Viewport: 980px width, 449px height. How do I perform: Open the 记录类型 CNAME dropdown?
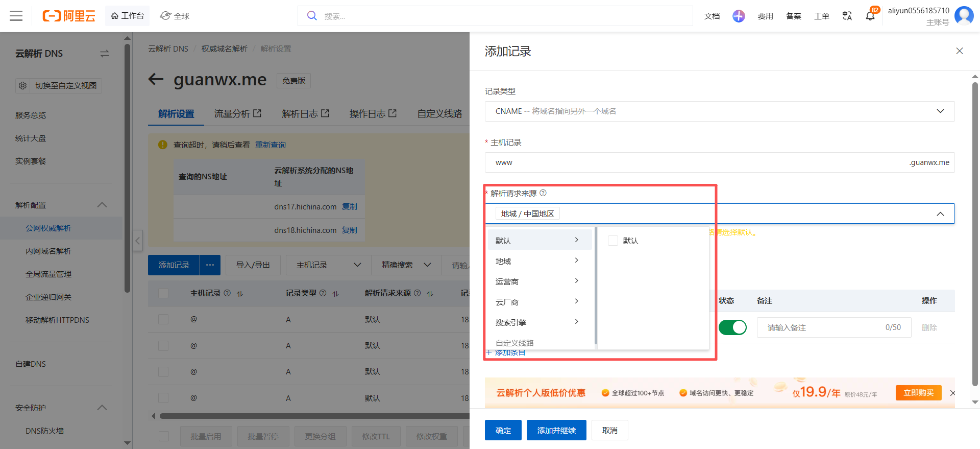[720, 111]
